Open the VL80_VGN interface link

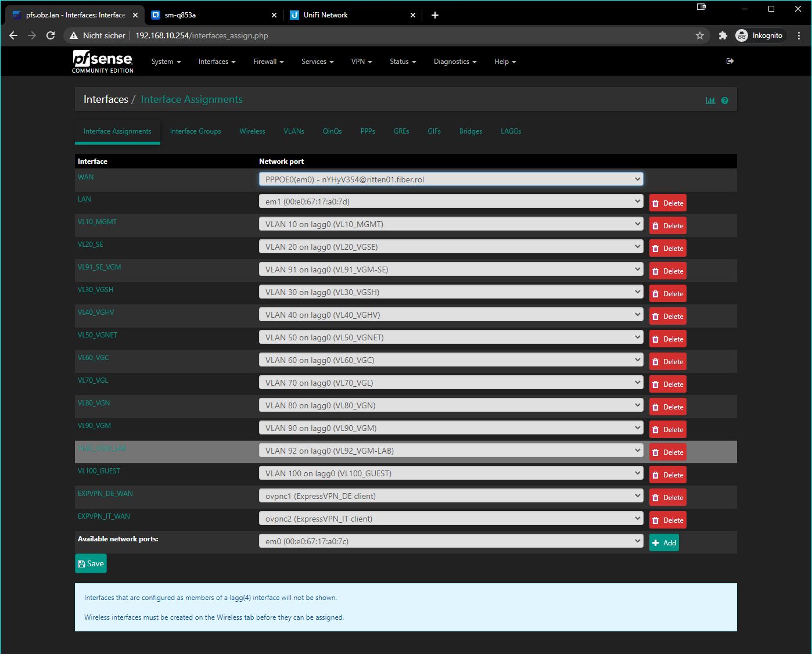coord(94,403)
